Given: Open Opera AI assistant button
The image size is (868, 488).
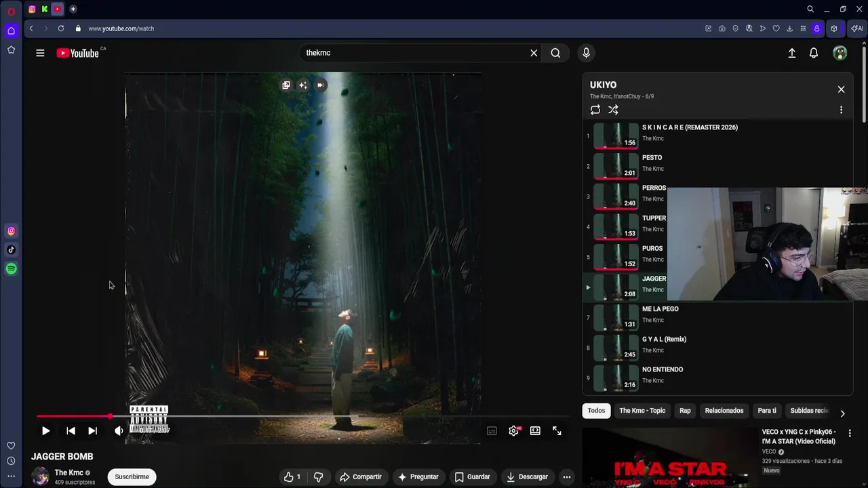Looking at the screenshot, I should pos(857,28).
